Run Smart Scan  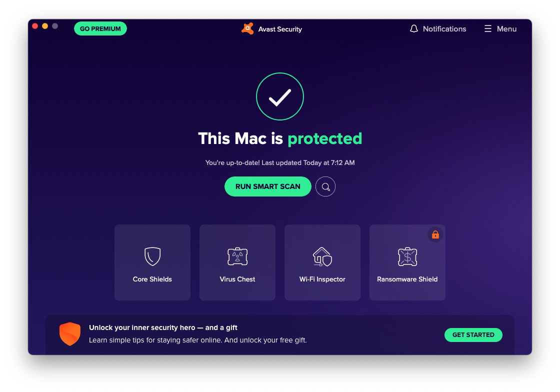tap(268, 186)
